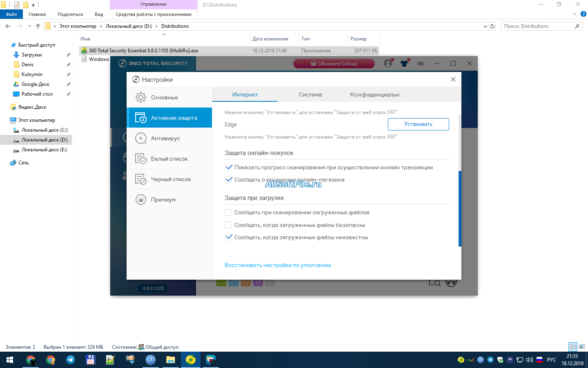Open qBittorrent from the taskbar

(x=151, y=360)
